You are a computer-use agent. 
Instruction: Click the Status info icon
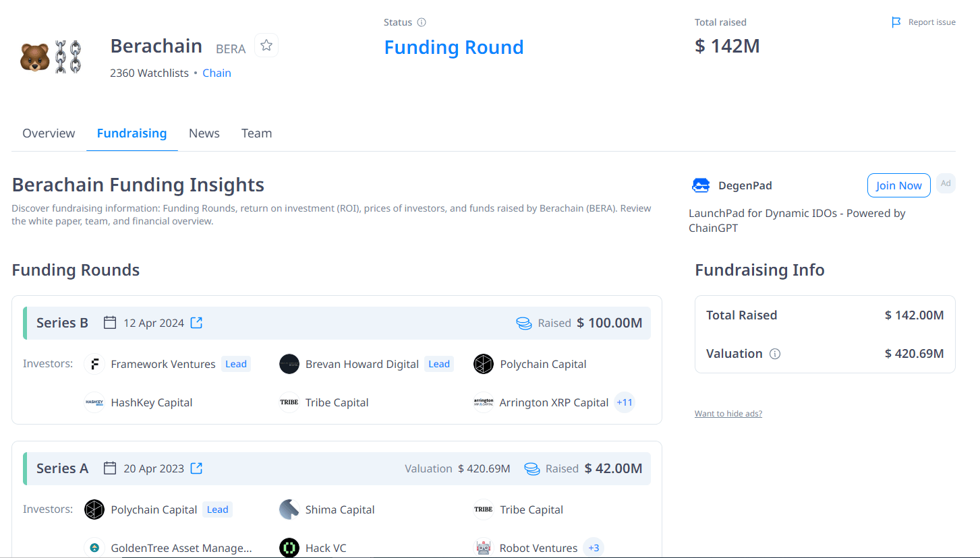click(422, 22)
